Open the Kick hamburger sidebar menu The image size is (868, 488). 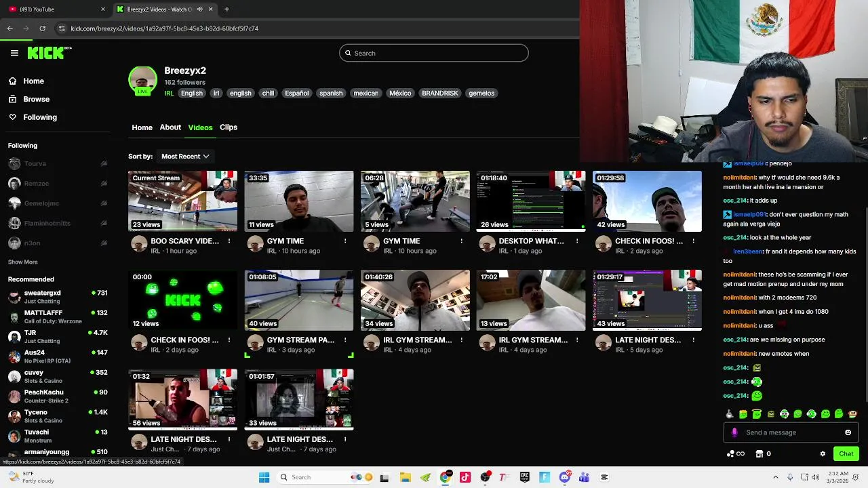click(14, 53)
